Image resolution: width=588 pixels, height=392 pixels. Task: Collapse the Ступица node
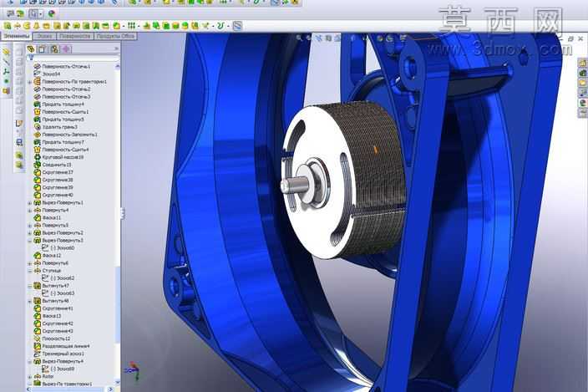pos(30,271)
